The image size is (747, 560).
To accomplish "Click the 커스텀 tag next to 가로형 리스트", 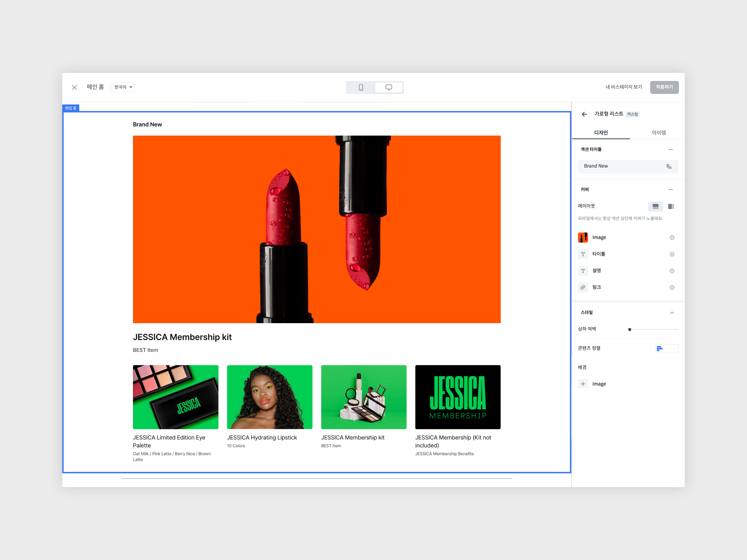I will coord(632,114).
